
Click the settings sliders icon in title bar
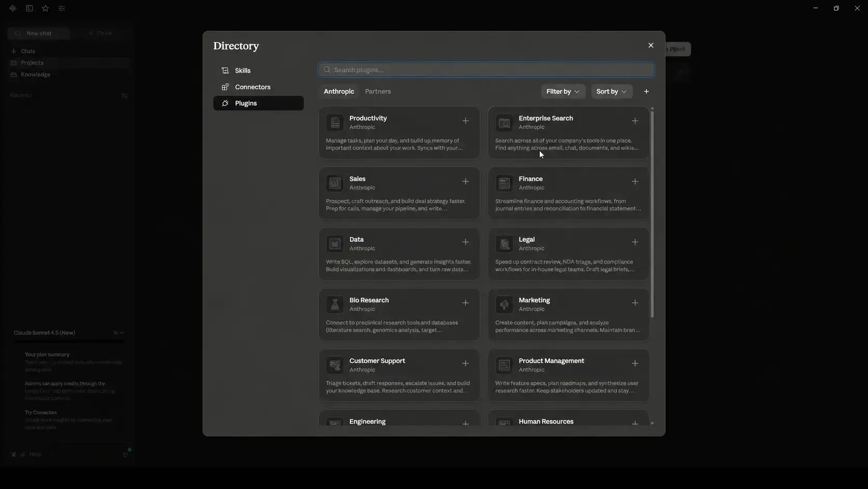pos(62,8)
